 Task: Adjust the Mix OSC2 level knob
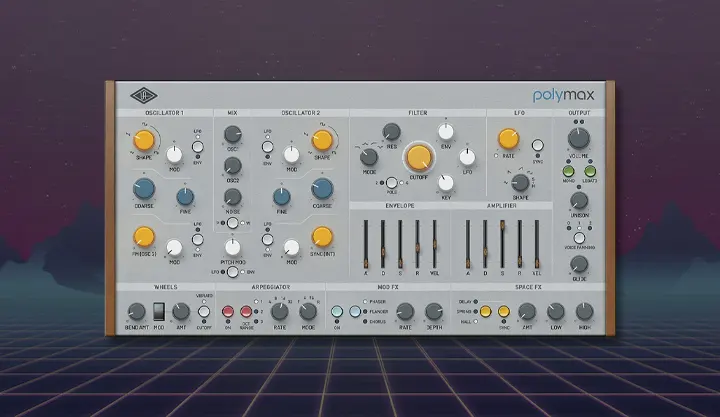[233, 166]
